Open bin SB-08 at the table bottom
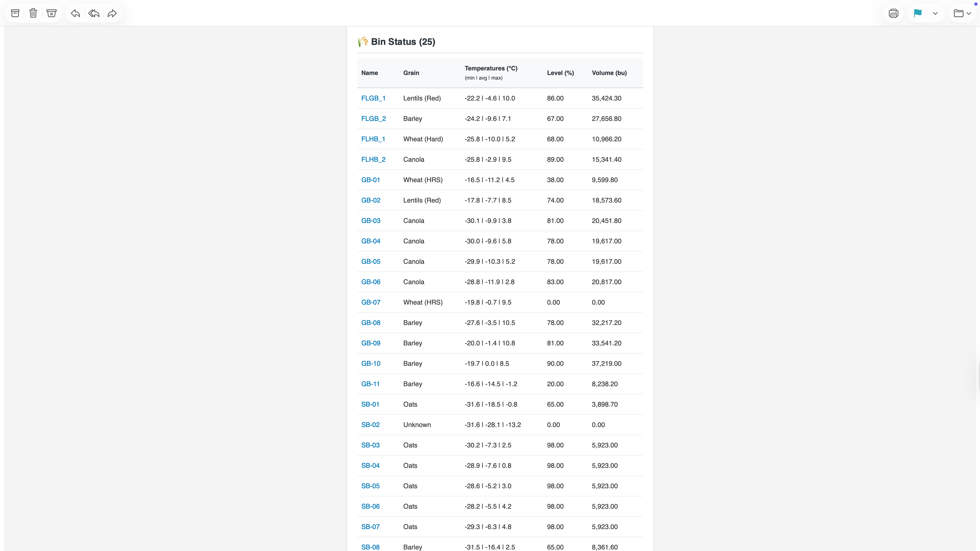980x551 pixels. (x=370, y=547)
